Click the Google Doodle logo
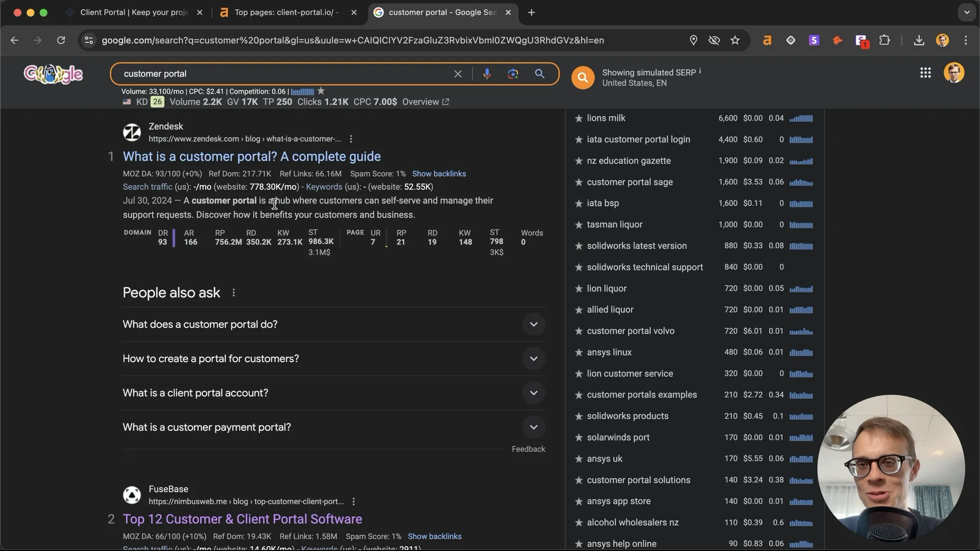 [x=53, y=74]
